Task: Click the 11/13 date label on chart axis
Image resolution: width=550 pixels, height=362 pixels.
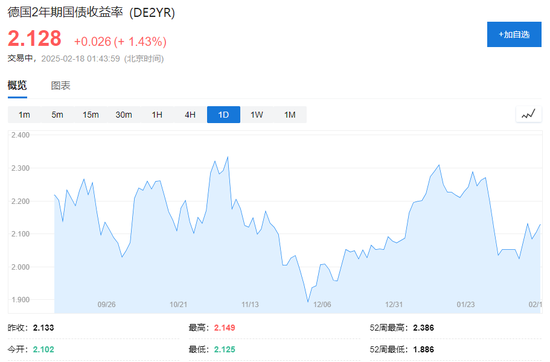Action: pos(250,304)
